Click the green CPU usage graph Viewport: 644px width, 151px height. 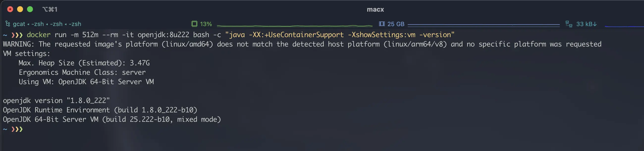click(x=295, y=25)
